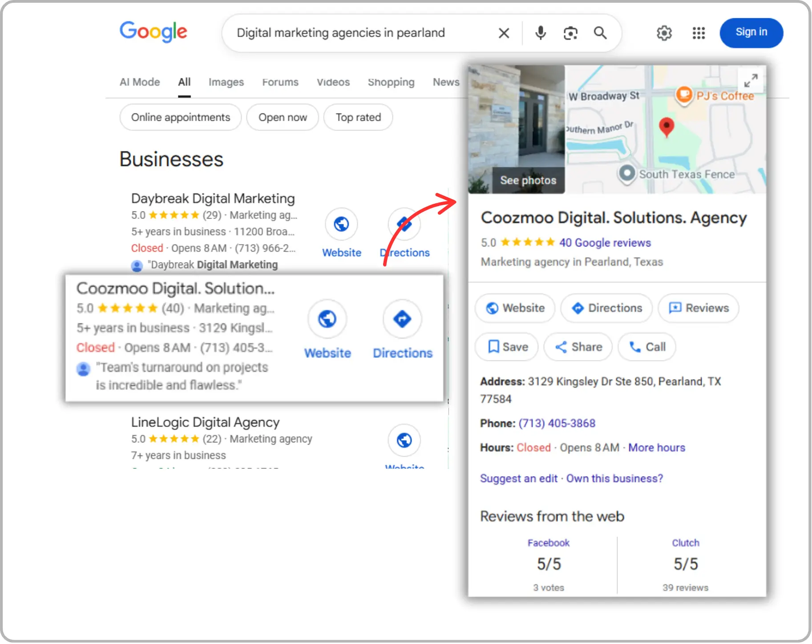Open the Coozmoo Digital listing title

[x=175, y=288]
